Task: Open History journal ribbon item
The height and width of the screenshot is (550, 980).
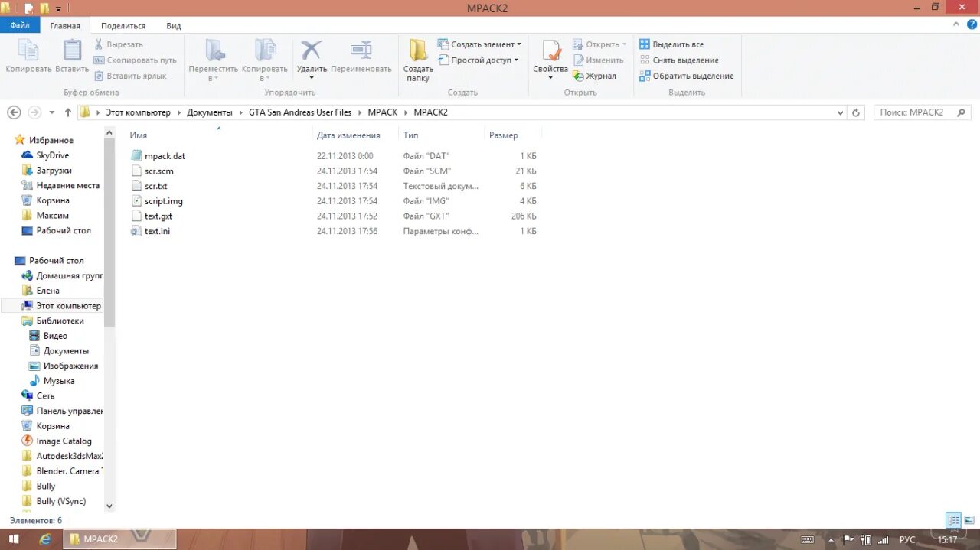Action: tap(594, 76)
